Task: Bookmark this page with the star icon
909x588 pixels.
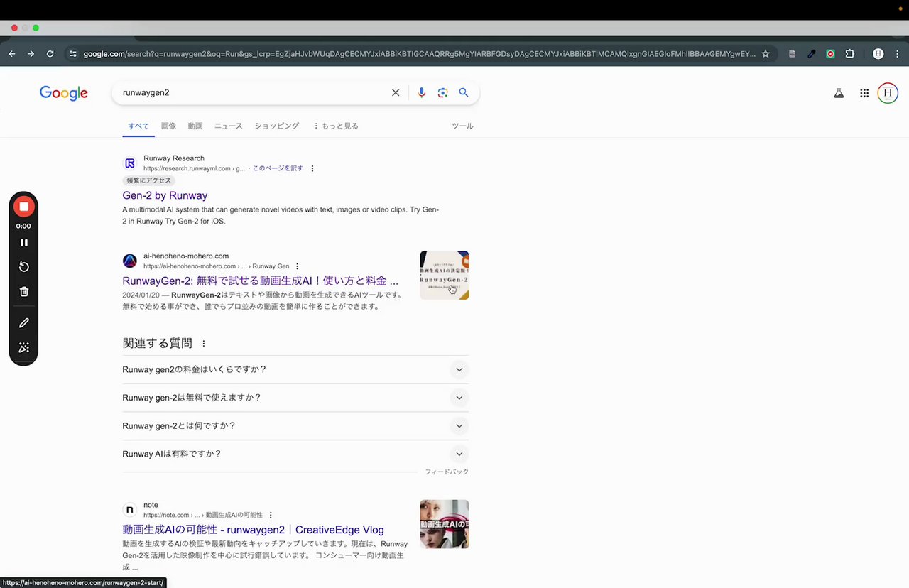Action: click(766, 53)
